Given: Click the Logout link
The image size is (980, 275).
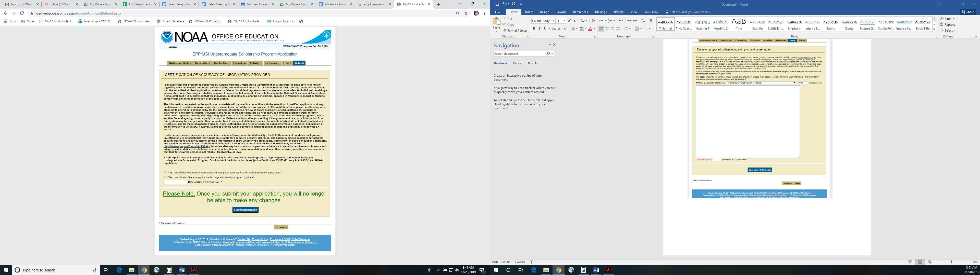Looking at the screenshot, I should (x=173, y=46).
